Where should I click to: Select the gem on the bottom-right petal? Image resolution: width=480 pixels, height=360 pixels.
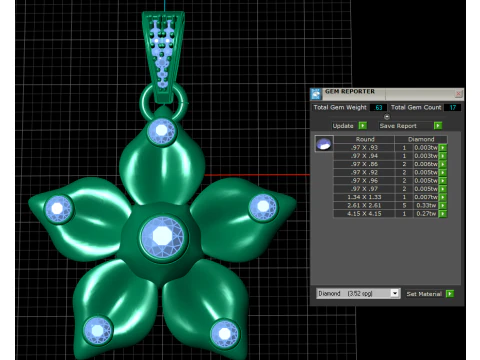[225, 333]
